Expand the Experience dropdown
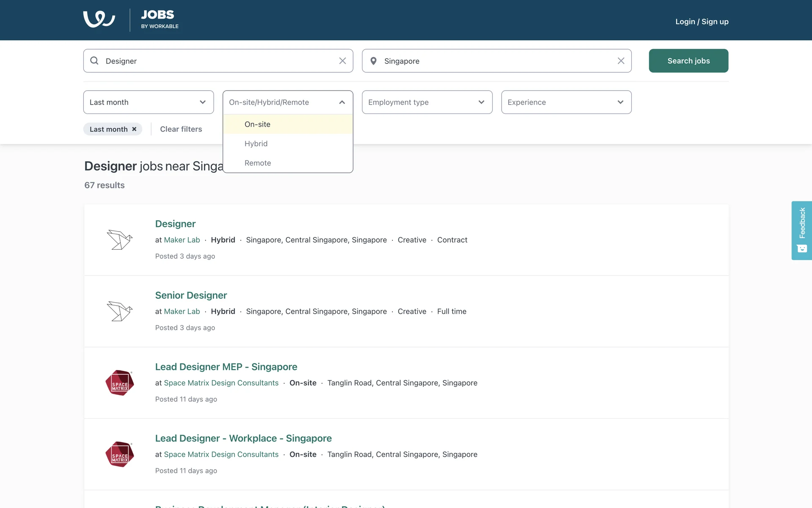812x508 pixels. (566, 102)
